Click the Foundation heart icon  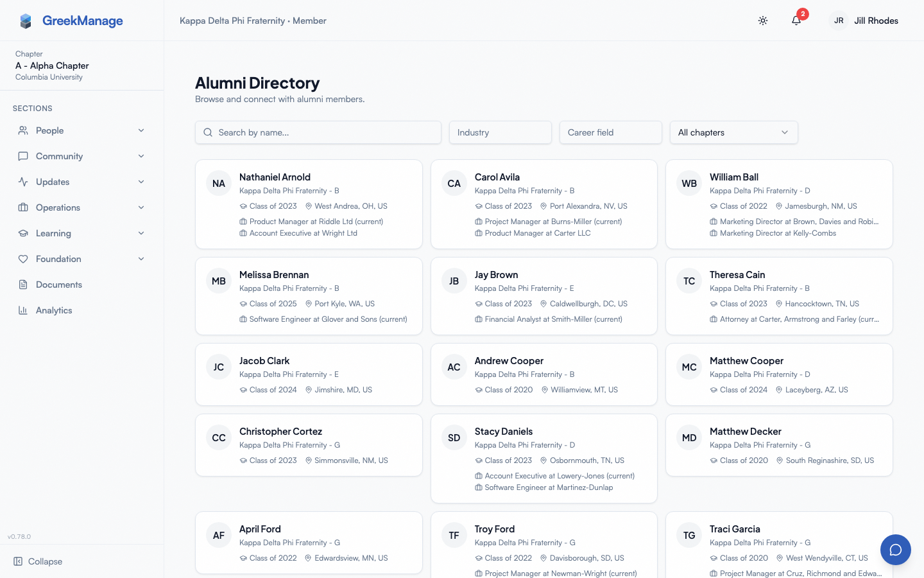(x=23, y=259)
